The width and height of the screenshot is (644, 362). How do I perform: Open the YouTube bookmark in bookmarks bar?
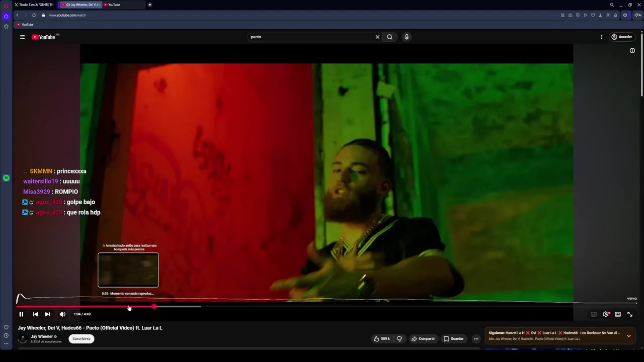pyautogui.click(x=25, y=25)
